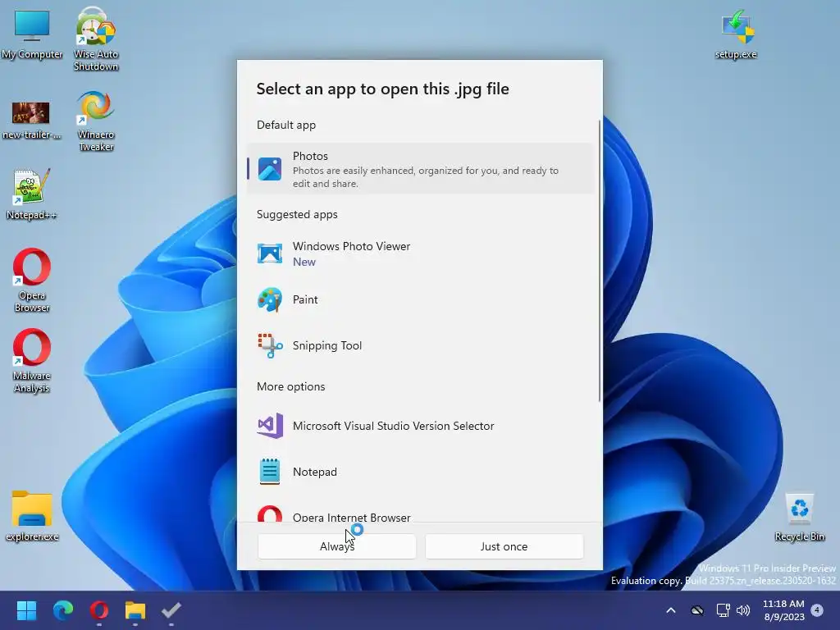Click the cloud sync tray icon
840x630 pixels.
coord(697,610)
